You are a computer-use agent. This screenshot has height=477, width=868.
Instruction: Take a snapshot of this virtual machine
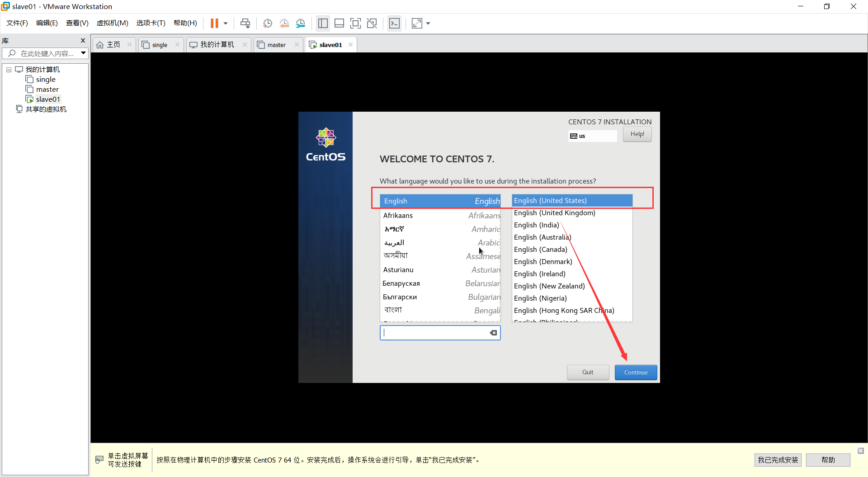point(267,23)
